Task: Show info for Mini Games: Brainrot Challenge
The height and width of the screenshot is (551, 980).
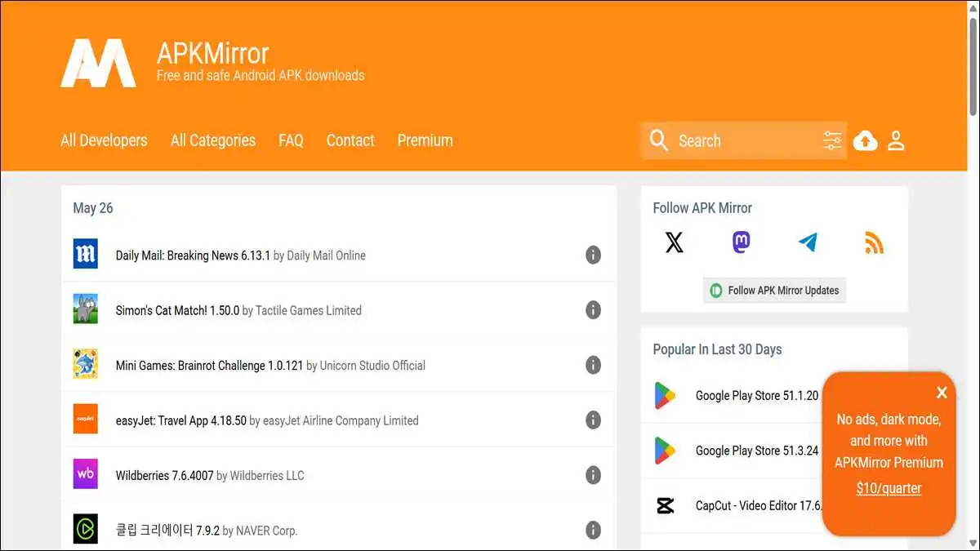Action: 594,365
